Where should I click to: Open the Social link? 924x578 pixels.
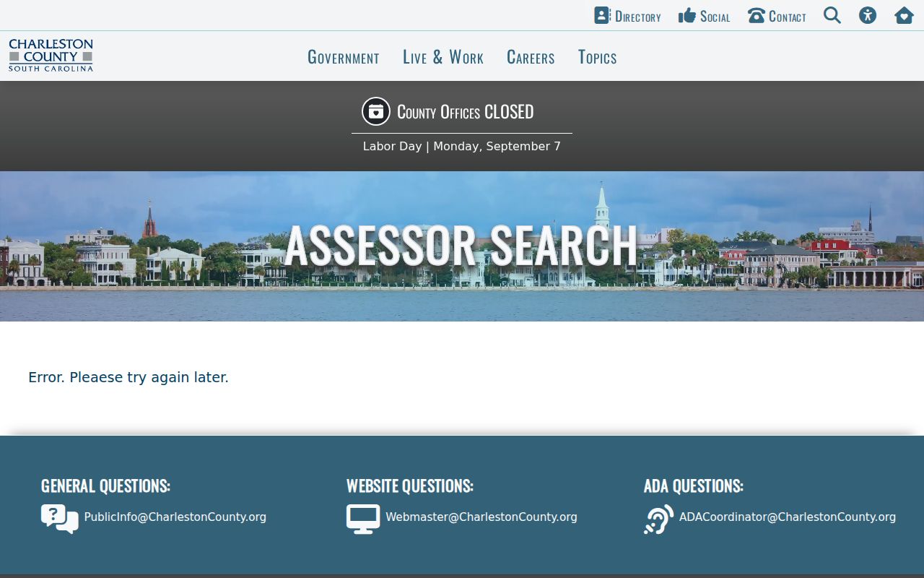(715, 16)
